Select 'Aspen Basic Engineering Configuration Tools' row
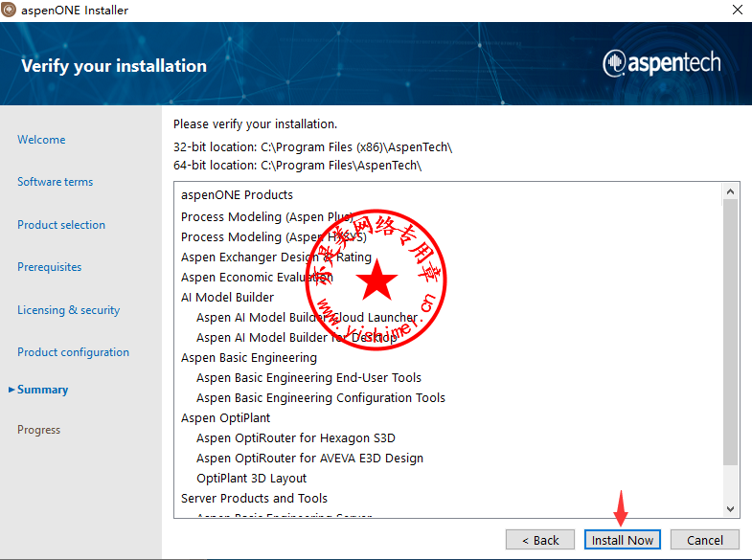Viewport: 752px width, 560px height. (x=321, y=398)
